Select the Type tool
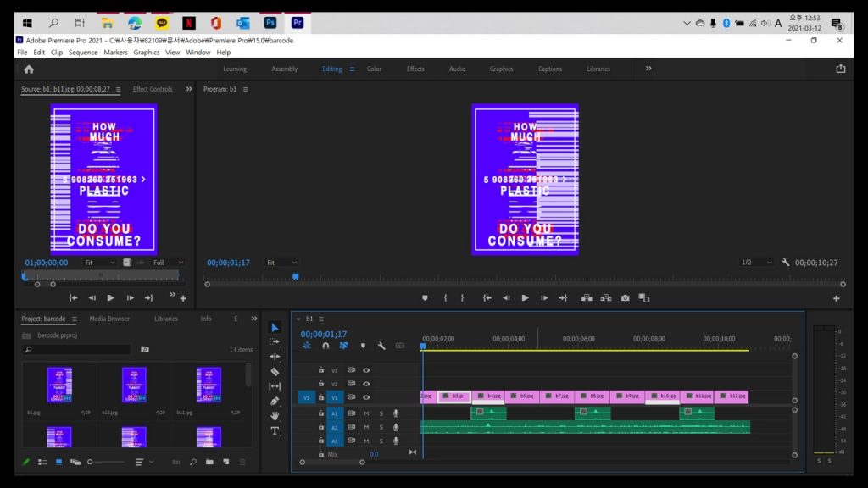The height and width of the screenshot is (488, 868). [275, 431]
